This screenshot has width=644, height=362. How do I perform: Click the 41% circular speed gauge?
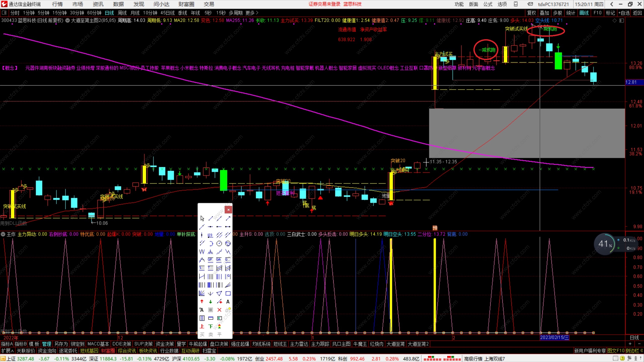coord(605,244)
